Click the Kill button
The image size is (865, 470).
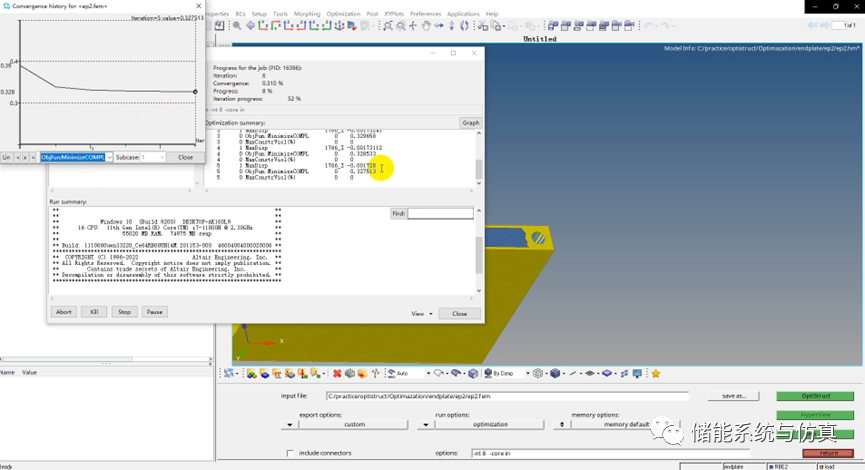pos(94,312)
